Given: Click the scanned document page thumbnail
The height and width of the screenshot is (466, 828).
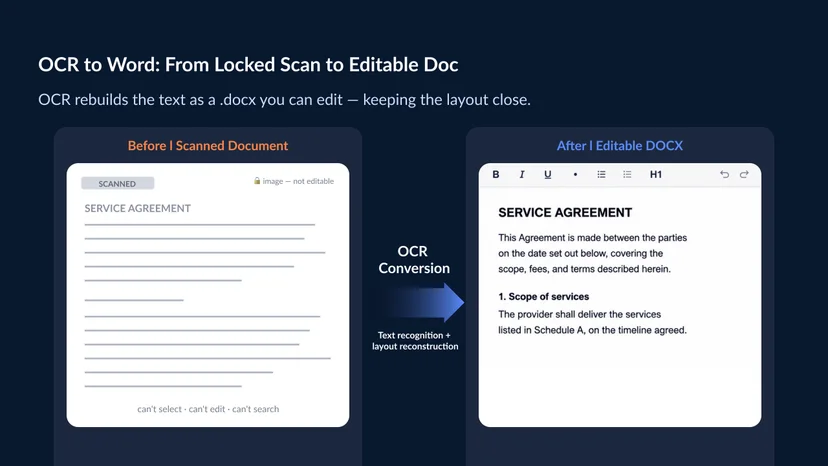Looking at the screenshot, I should point(208,295).
